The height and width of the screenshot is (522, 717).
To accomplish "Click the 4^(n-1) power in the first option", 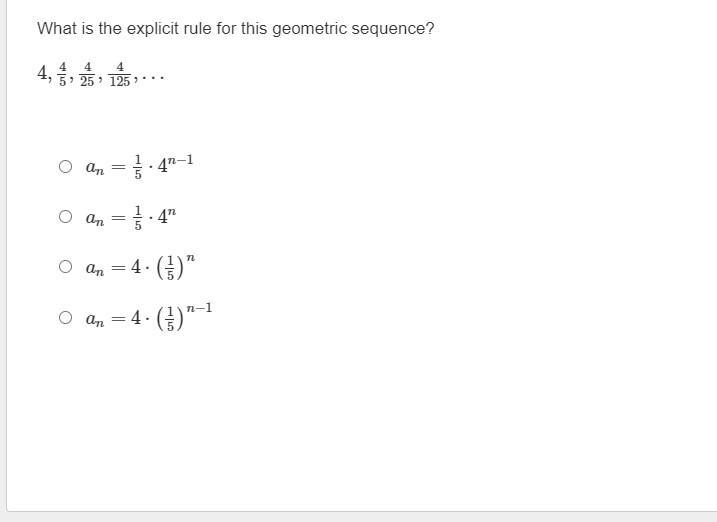I will point(176,163).
